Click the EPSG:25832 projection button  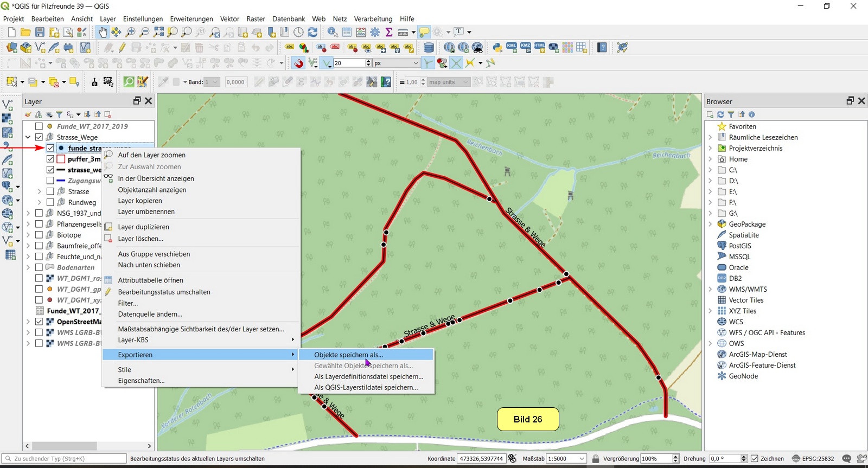click(x=813, y=459)
